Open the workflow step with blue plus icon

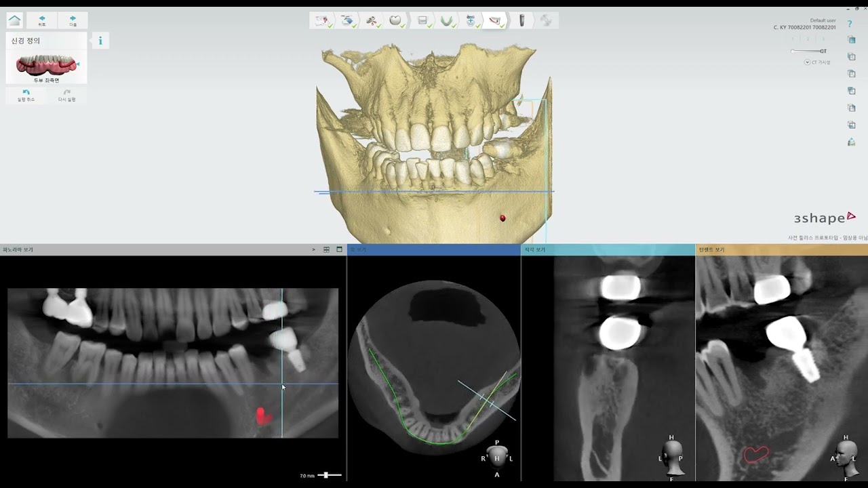tap(471, 20)
